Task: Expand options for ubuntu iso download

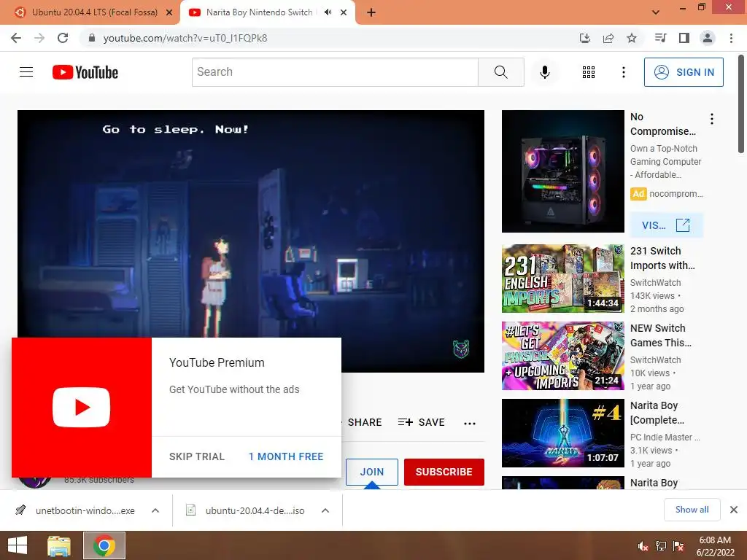Action: (325, 510)
